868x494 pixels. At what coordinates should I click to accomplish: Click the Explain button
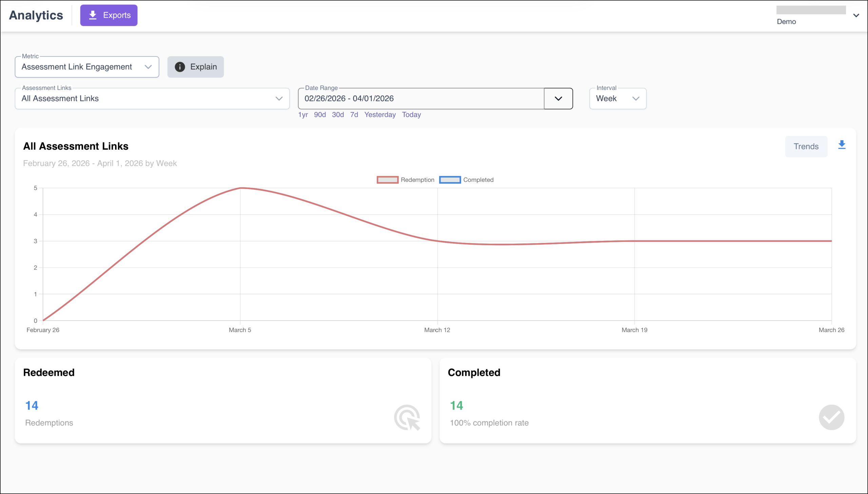pos(196,67)
